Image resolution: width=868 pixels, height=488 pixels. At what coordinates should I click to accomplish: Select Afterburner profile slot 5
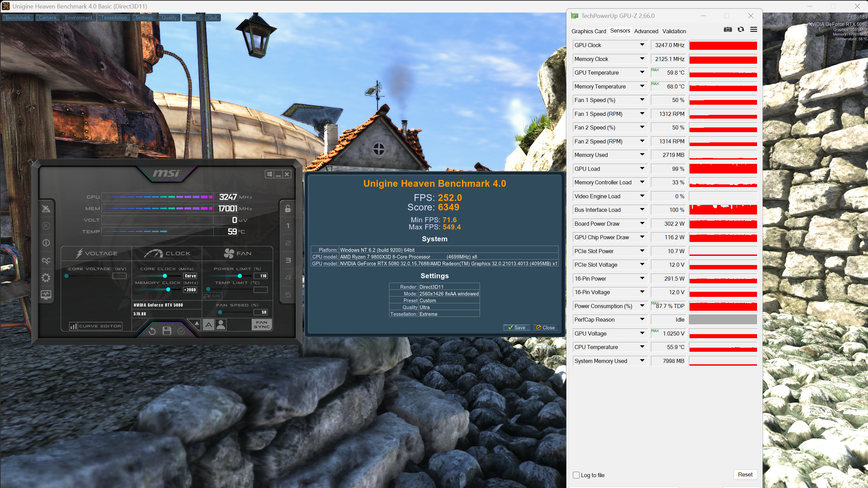288,295
